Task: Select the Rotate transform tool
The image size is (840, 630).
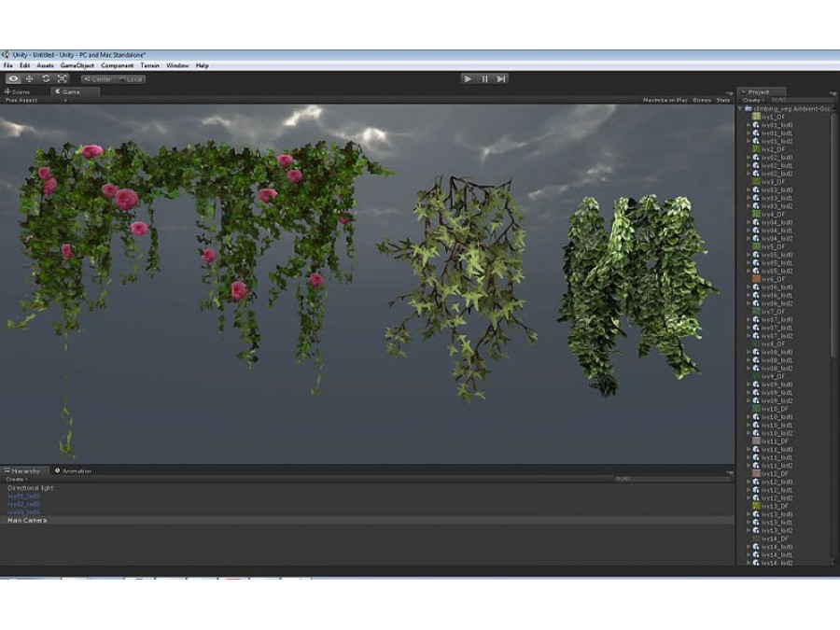Action: (x=46, y=78)
